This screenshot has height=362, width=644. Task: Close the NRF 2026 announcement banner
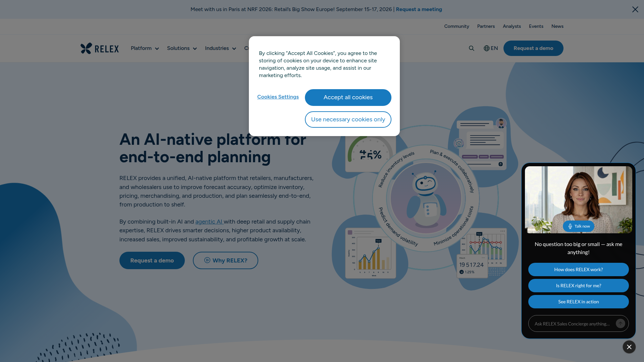tap(635, 9)
